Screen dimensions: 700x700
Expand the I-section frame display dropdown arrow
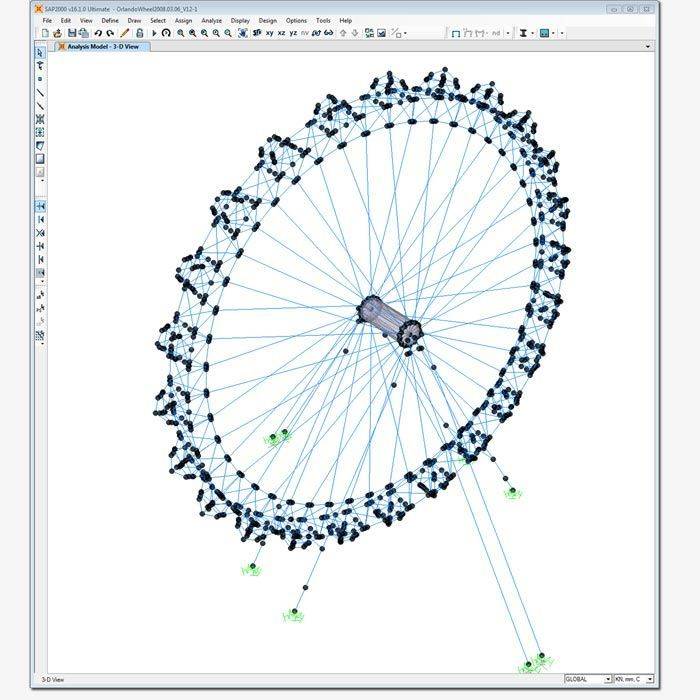coord(533,33)
